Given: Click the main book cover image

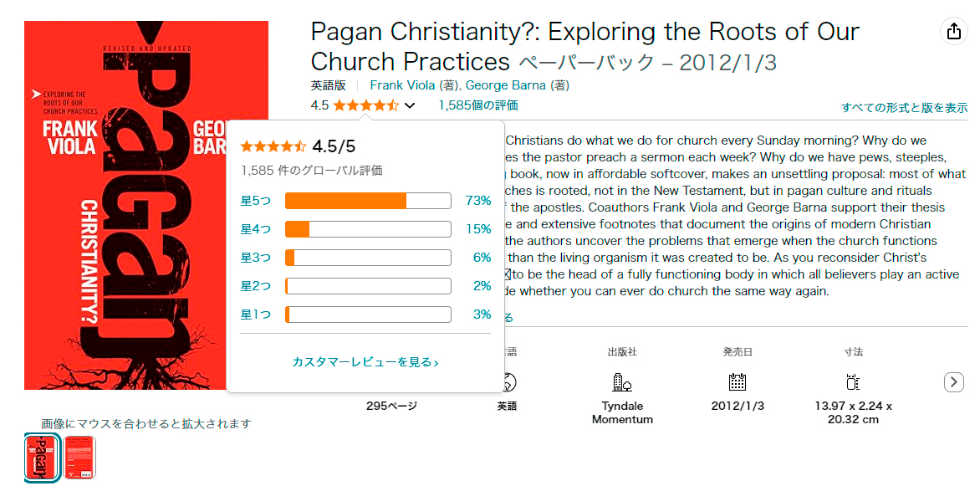Looking at the screenshot, I should tap(146, 205).
